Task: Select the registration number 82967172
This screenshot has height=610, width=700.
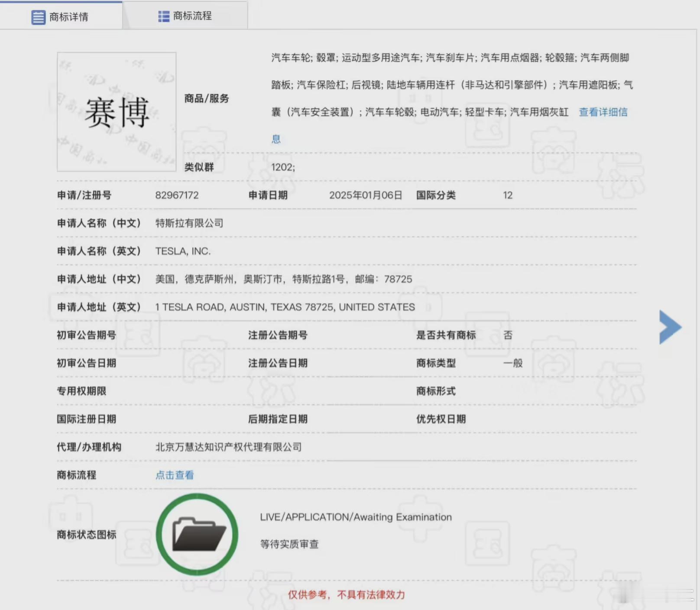Action: (x=177, y=195)
